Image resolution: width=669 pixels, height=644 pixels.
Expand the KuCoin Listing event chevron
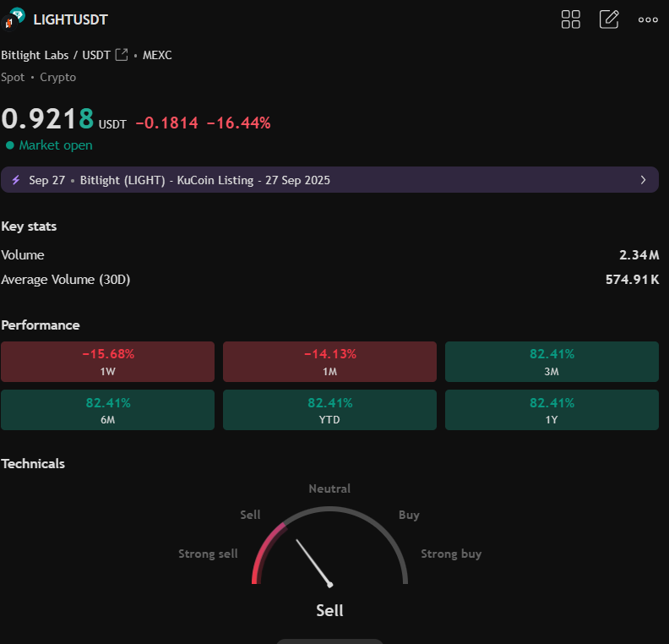tap(643, 180)
